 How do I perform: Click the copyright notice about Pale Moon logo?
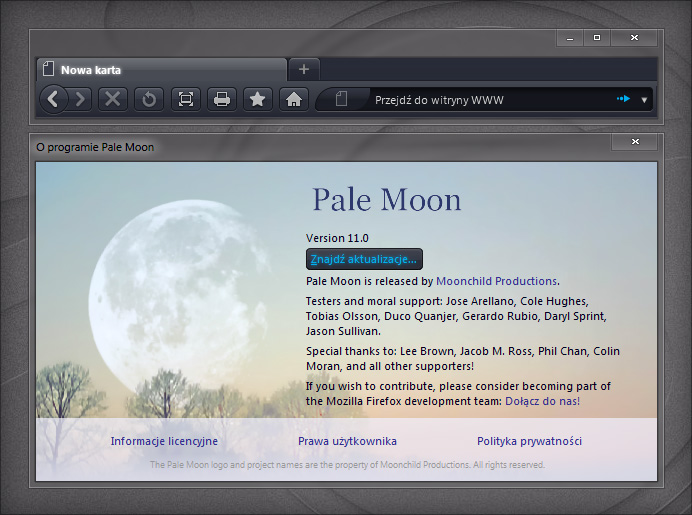(347, 465)
